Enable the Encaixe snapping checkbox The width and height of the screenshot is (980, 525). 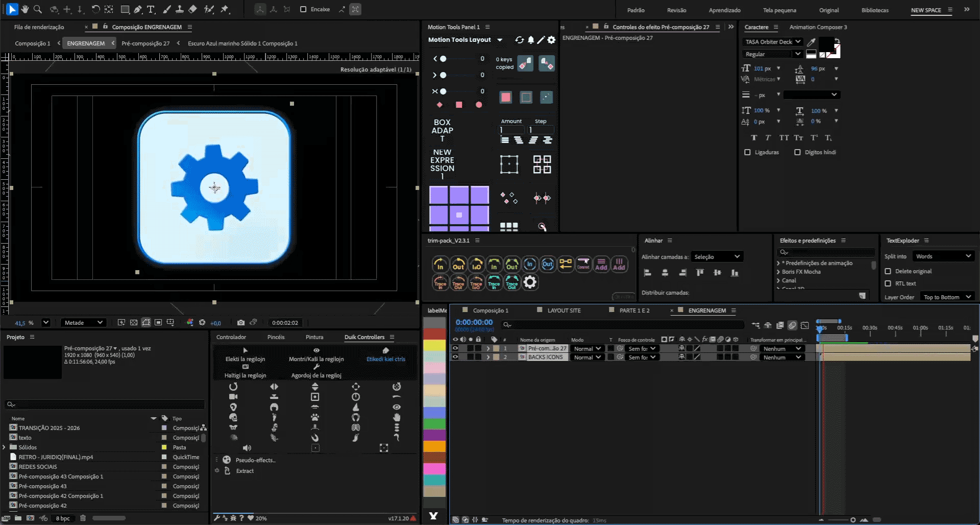(303, 9)
